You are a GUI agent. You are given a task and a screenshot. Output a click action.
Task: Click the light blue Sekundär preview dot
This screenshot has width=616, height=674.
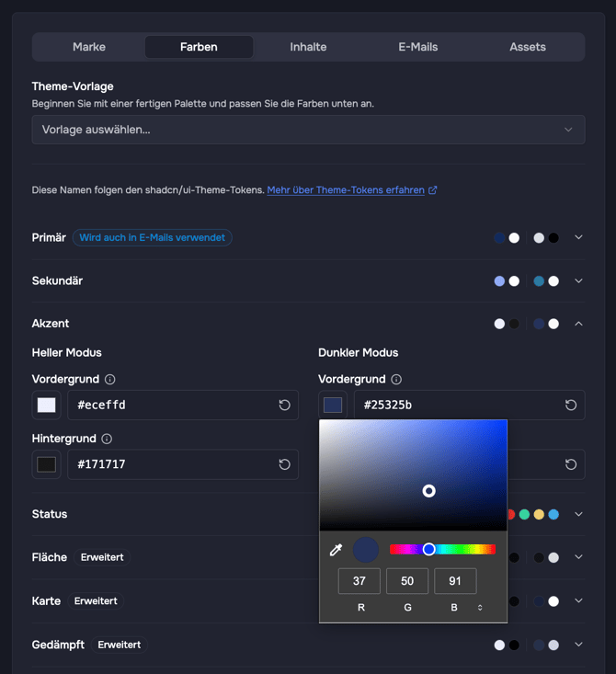[499, 281]
